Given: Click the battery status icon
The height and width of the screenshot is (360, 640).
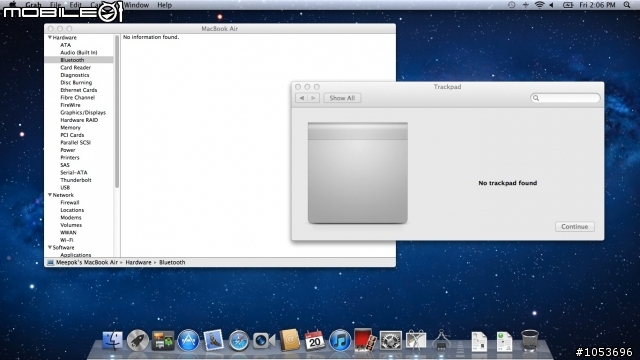Looking at the screenshot, I should [x=568, y=5].
